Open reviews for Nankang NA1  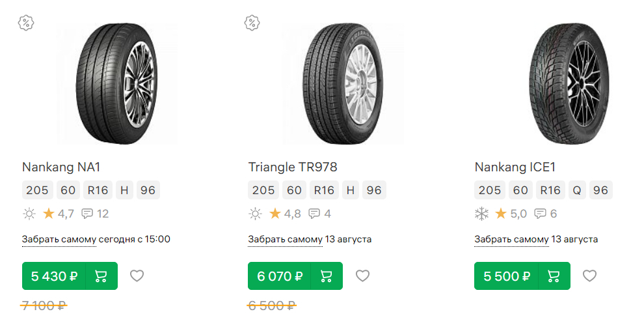95,214
